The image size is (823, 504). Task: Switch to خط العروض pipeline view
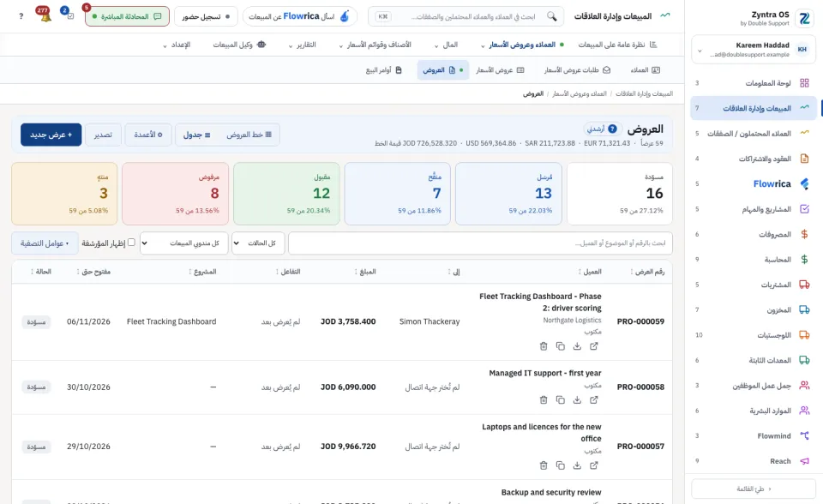(x=249, y=135)
